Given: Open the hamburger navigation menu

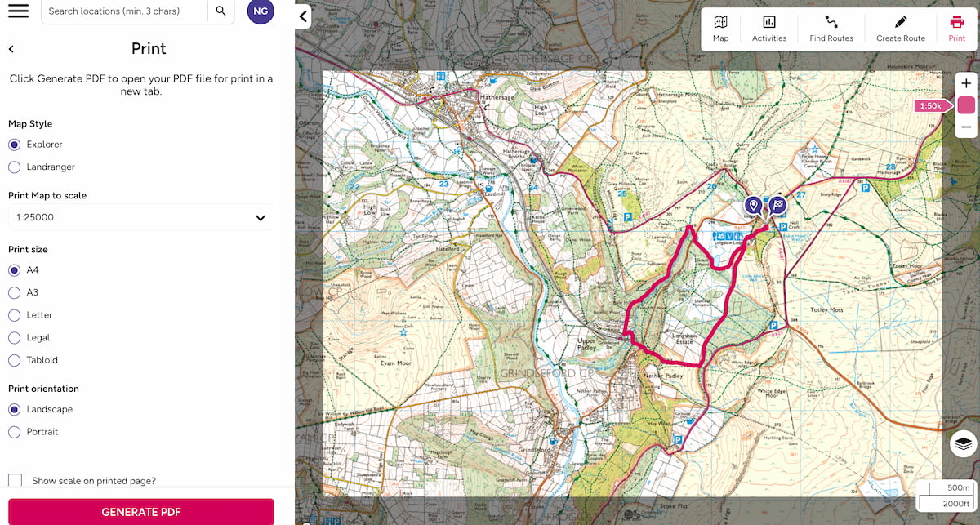Looking at the screenshot, I should [x=17, y=11].
